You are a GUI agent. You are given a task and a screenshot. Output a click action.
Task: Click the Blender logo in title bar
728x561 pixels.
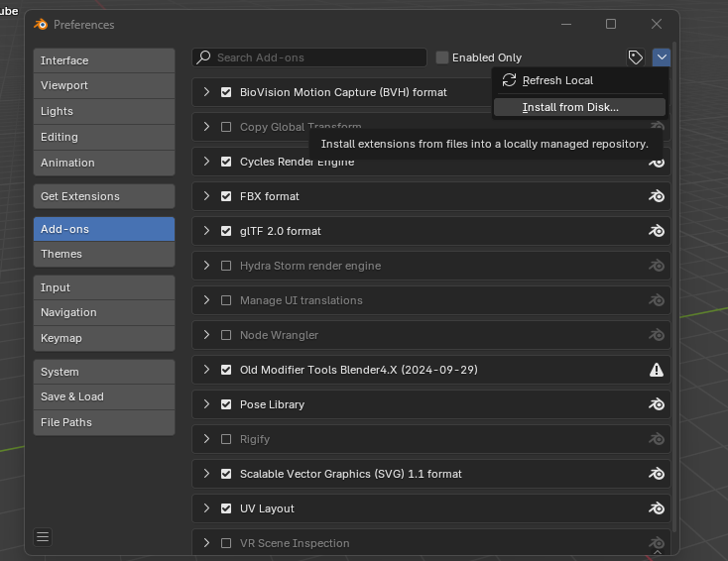point(41,24)
